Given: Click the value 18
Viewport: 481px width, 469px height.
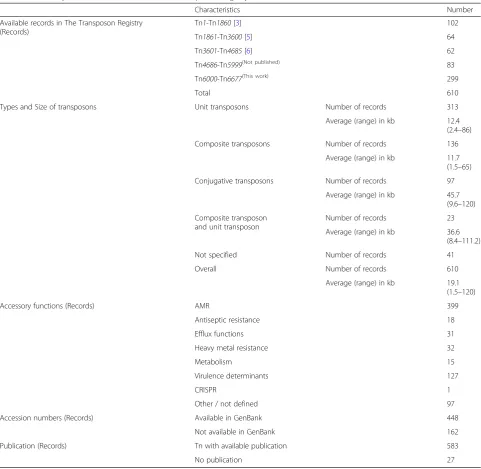Looking at the screenshot, I should 451,320.
